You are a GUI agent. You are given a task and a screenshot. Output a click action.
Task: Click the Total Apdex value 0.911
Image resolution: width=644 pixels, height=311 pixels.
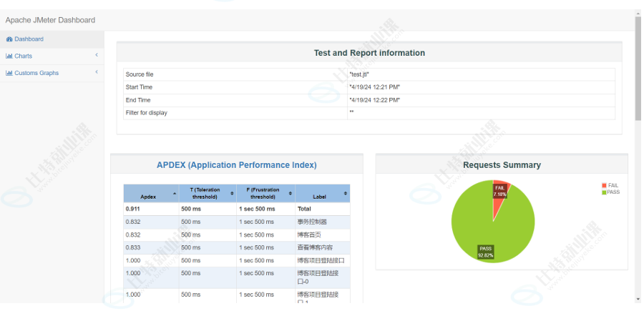coord(132,209)
